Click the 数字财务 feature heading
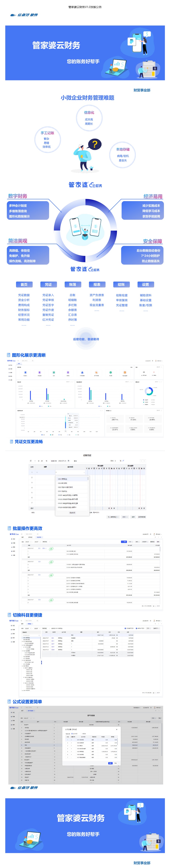 coord(18,196)
